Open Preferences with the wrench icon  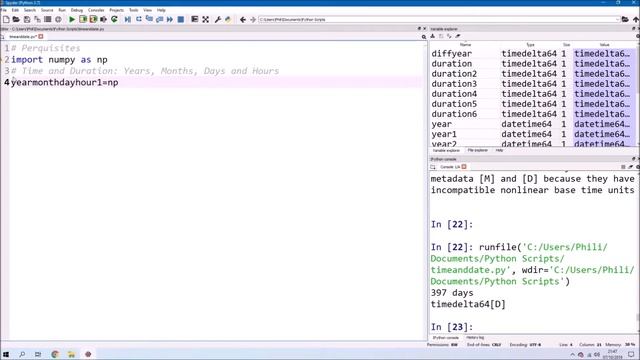218,19
